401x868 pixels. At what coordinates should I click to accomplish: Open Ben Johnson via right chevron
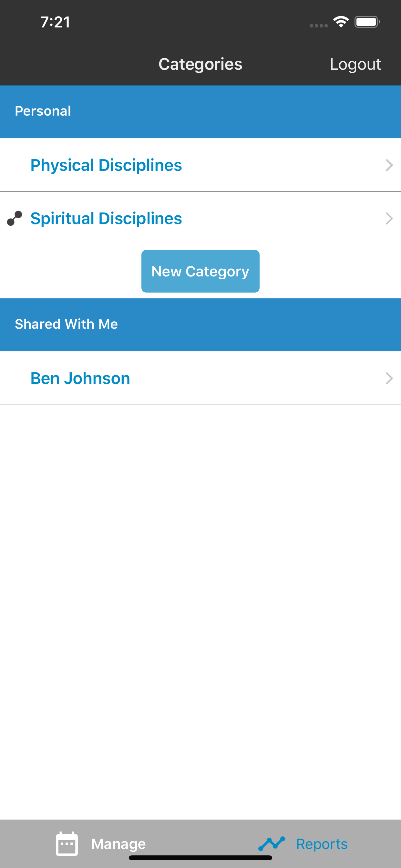click(x=389, y=378)
